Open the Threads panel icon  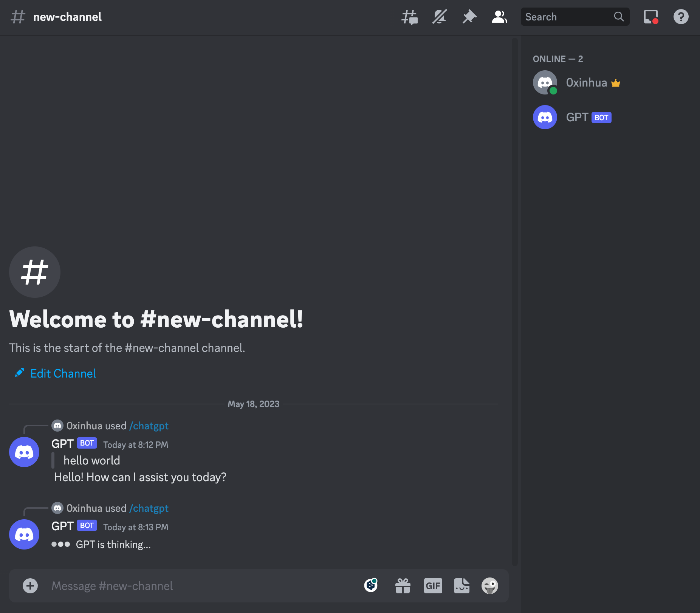(409, 17)
